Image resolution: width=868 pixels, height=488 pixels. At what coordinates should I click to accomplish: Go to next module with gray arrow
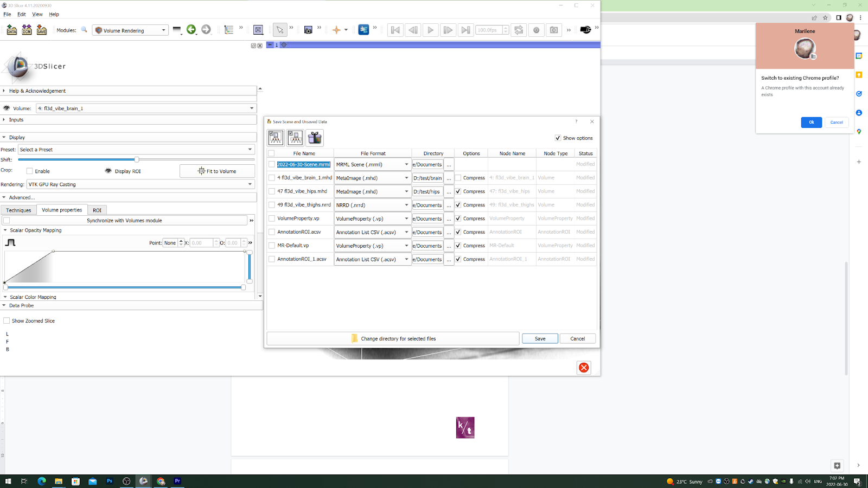(206, 30)
